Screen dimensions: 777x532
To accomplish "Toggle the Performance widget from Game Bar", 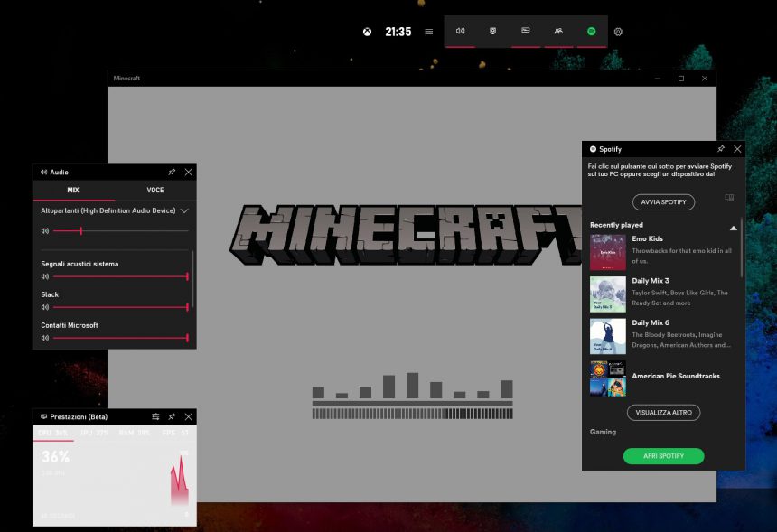I will pyautogui.click(x=525, y=31).
